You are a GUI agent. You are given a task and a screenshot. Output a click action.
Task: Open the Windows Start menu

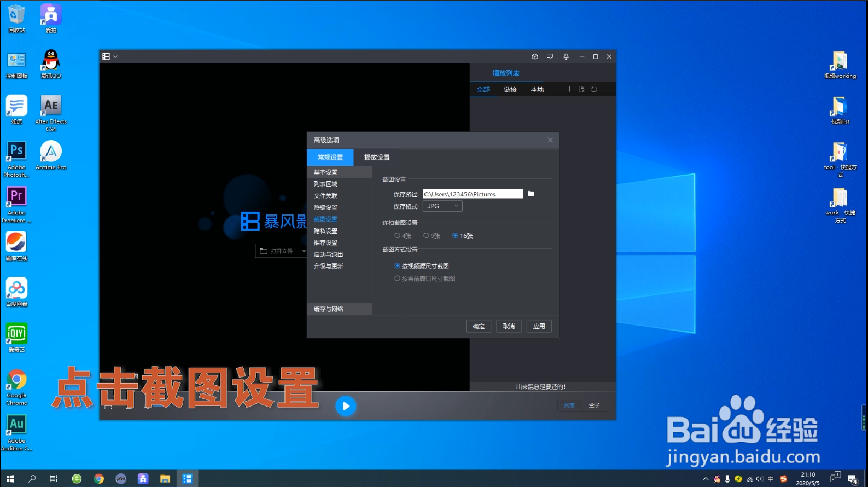click(10, 479)
